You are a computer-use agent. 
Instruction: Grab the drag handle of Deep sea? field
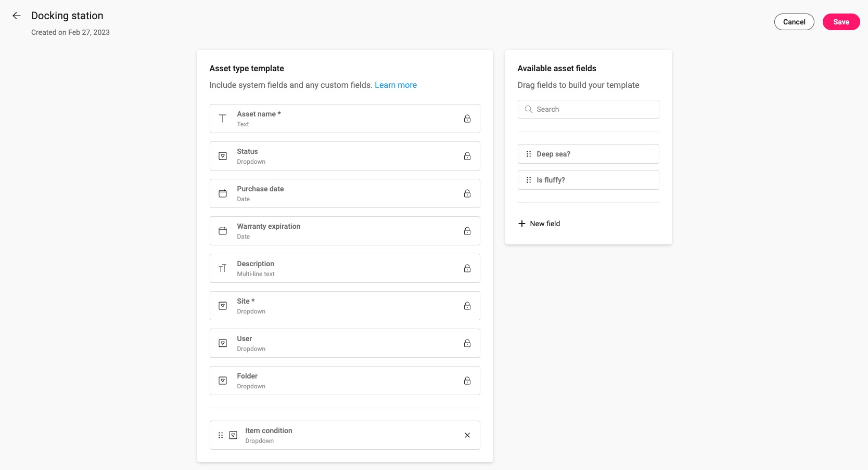point(529,154)
